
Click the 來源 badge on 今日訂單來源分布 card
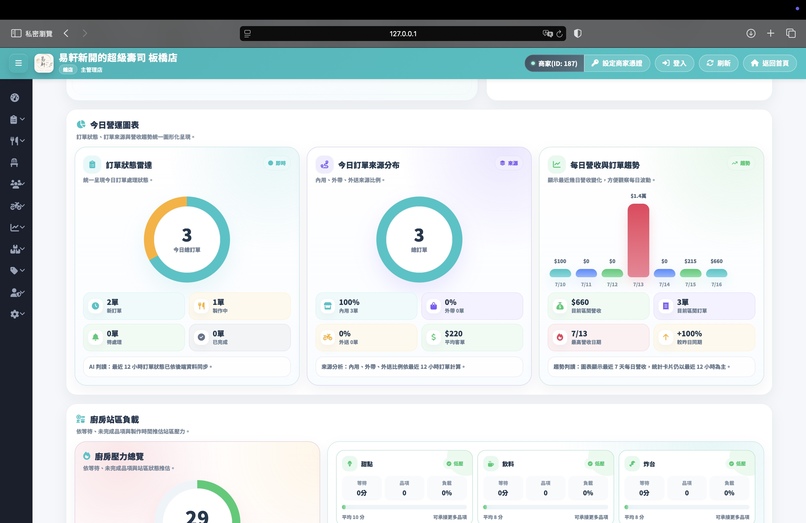509,163
